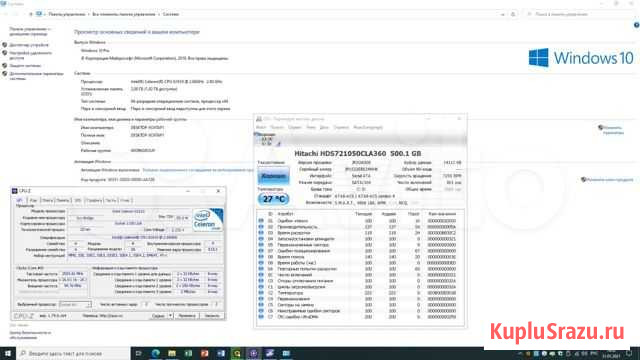Viewport: 640px width, 360px height.
Task: Click the Task View taskbar icon
Action: (x=138, y=353)
